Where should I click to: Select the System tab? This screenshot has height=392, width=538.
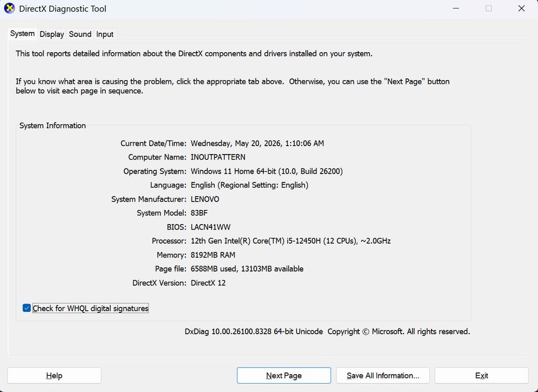click(22, 34)
